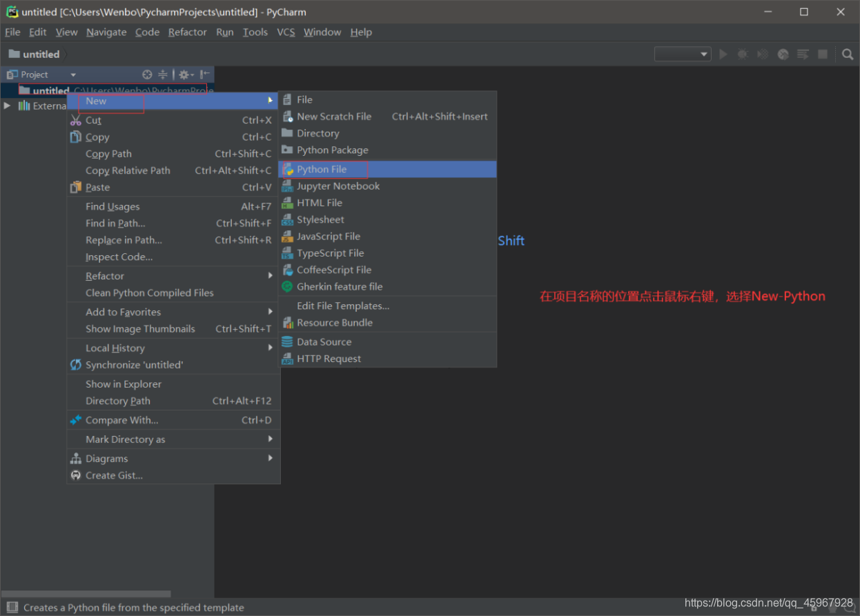The image size is (860, 616).
Task: Choose the CoffeeScript File icon entry
Action: coord(387,270)
